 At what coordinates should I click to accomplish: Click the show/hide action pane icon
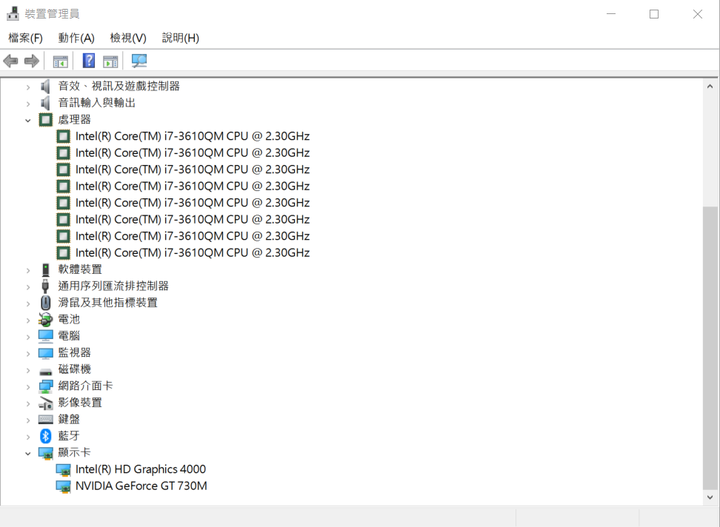(110, 61)
